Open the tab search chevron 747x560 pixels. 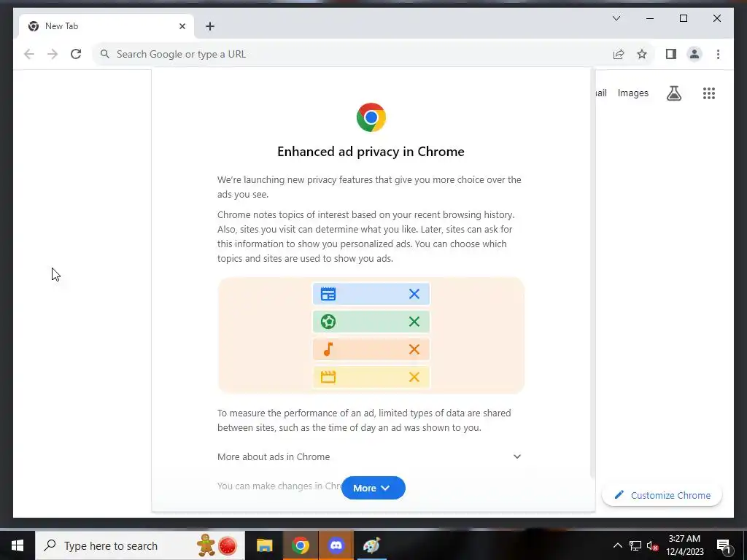pyautogui.click(x=616, y=18)
